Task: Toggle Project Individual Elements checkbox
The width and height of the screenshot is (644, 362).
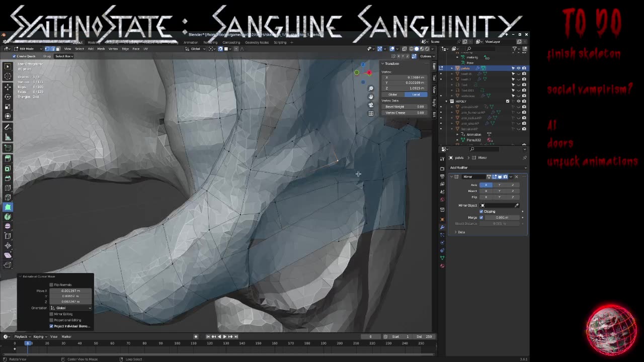Action: 51,326
